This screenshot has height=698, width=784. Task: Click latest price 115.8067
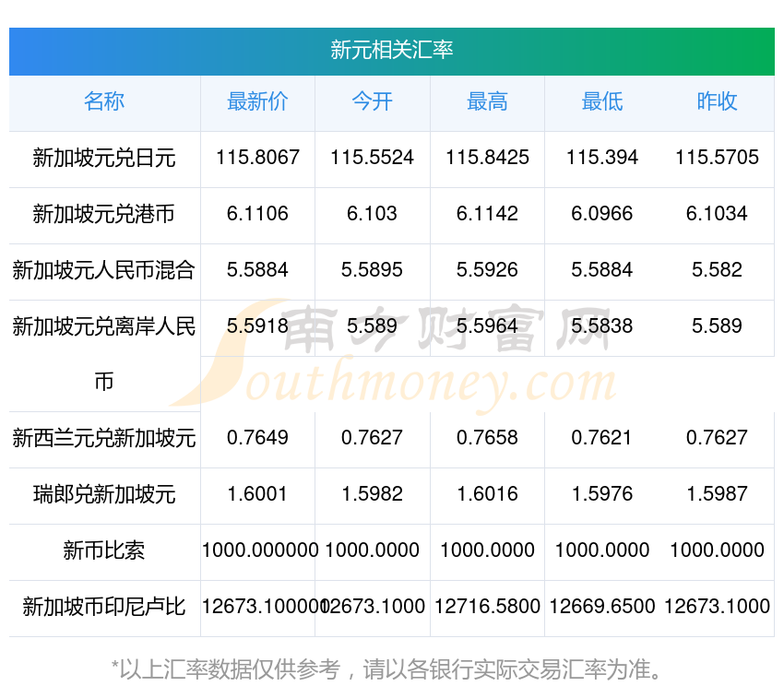click(257, 158)
